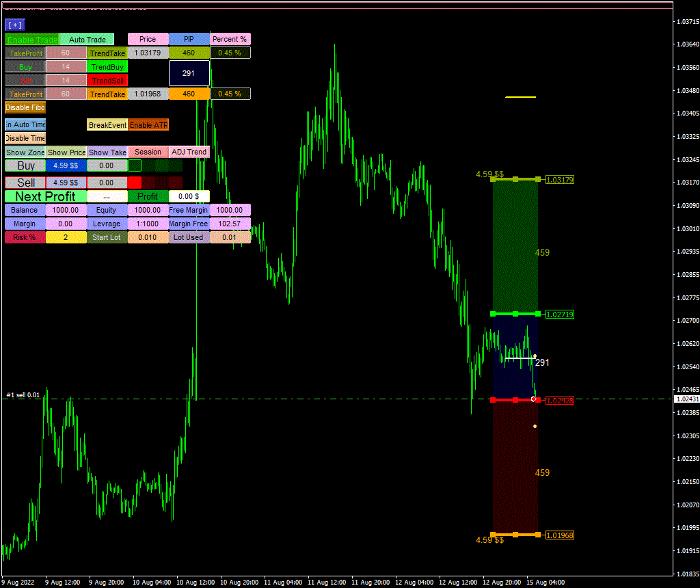Click the Levrage value 1:1000
Image resolution: width=700 pixels, height=588 pixels.
pyautogui.click(x=148, y=224)
